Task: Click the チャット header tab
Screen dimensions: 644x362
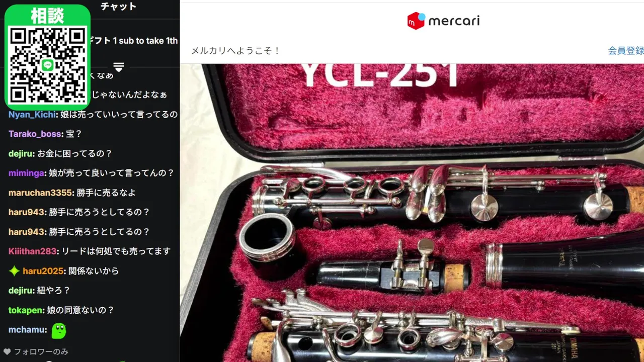Action: point(118,7)
